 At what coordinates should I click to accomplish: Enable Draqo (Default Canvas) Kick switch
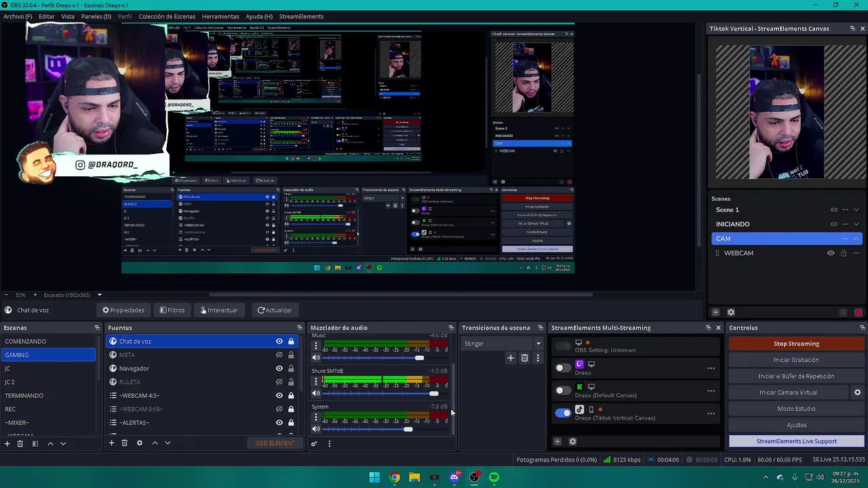click(563, 390)
